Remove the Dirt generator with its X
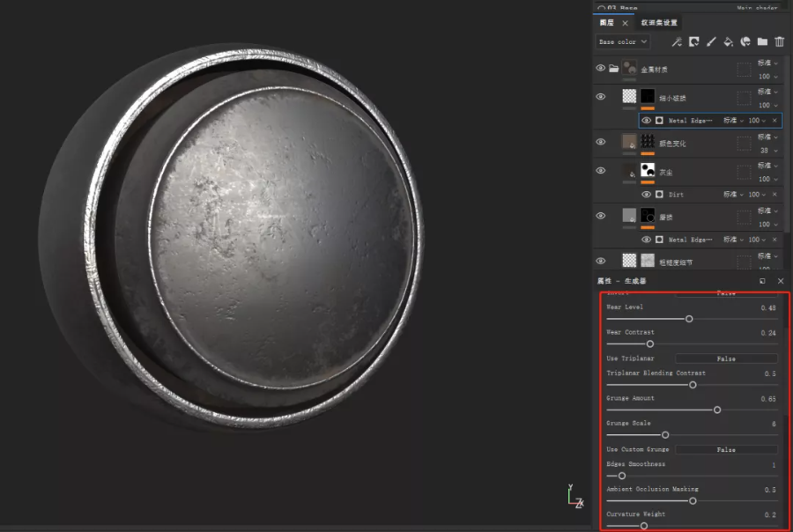 774,194
